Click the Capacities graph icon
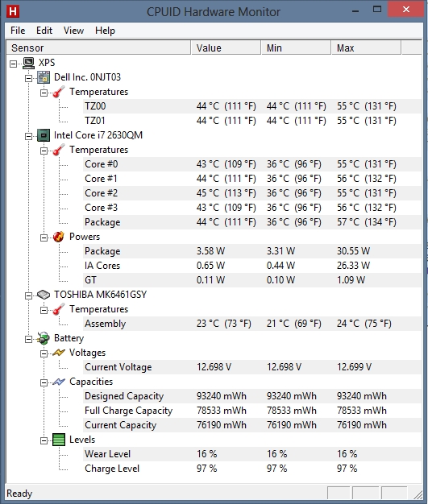428x504 pixels. coord(59,382)
